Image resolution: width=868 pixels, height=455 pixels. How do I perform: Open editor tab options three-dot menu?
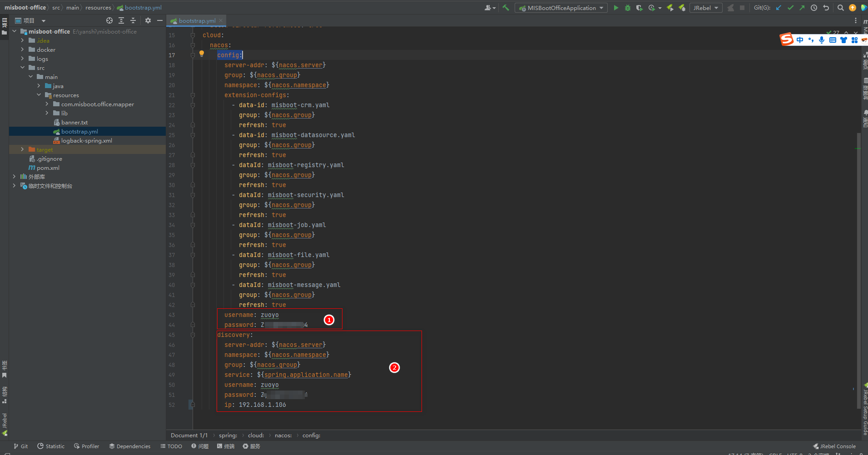tap(856, 20)
